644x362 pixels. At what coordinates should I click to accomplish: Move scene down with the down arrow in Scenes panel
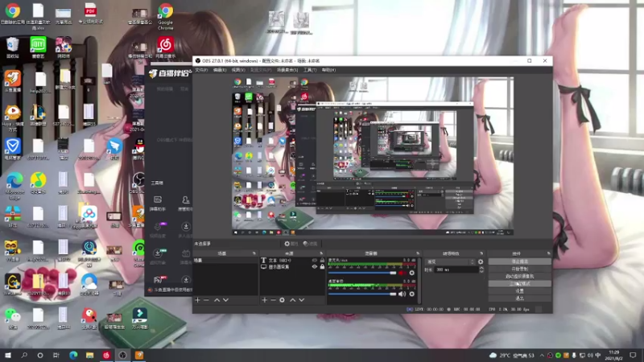(225, 300)
